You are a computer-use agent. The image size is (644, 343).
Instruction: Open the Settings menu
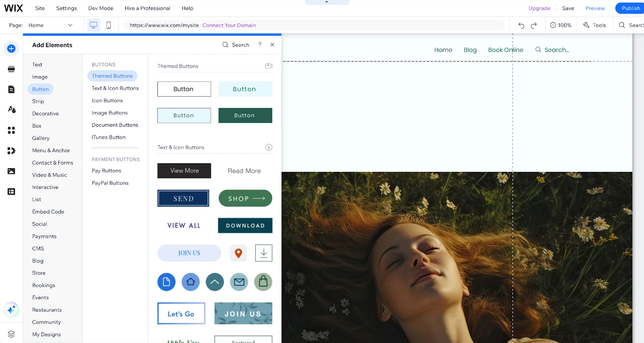click(66, 8)
